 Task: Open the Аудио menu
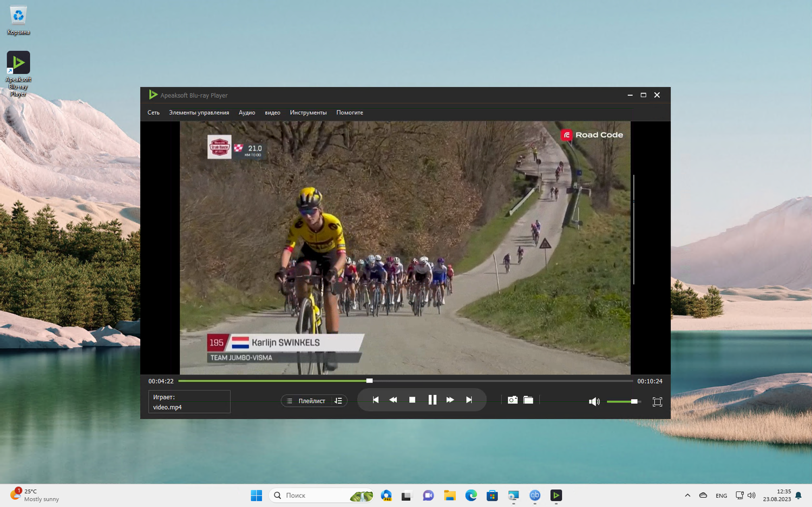tap(247, 113)
